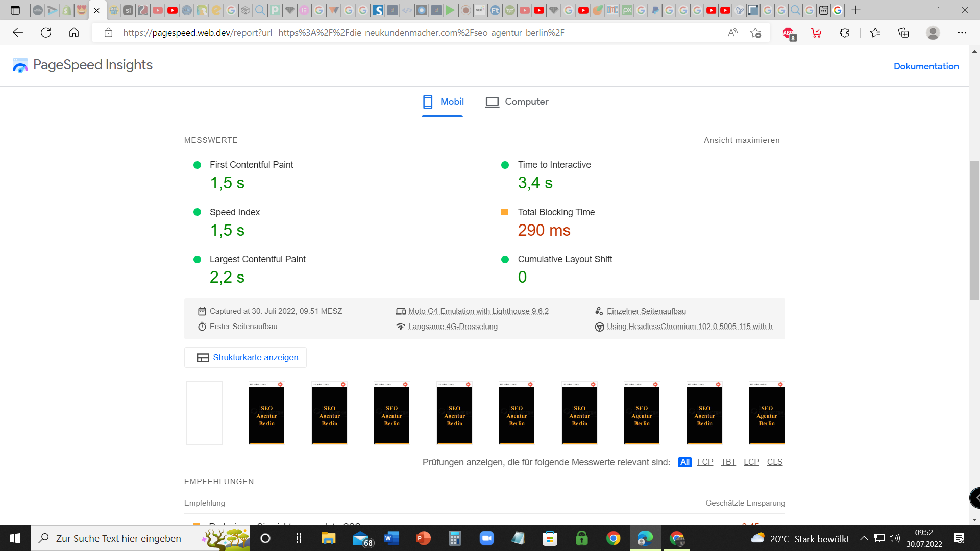Open the browser extensions puzzle icon

coord(844,33)
